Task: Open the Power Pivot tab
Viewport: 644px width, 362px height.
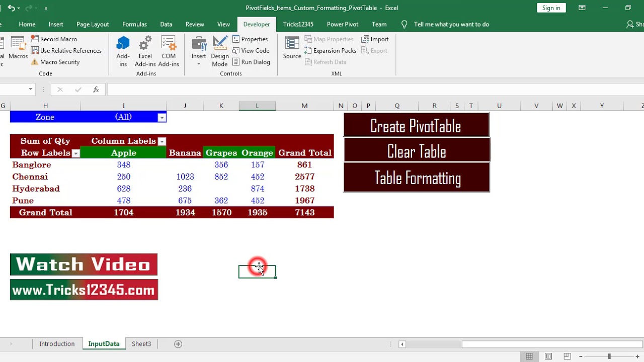Action: pyautogui.click(x=343, y=24)
